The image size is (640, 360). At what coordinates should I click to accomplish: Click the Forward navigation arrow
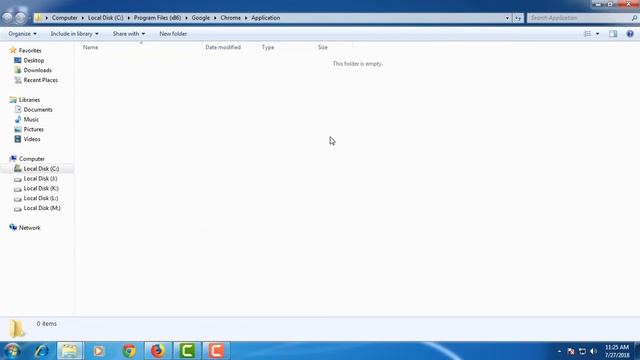tap(20, 18)
